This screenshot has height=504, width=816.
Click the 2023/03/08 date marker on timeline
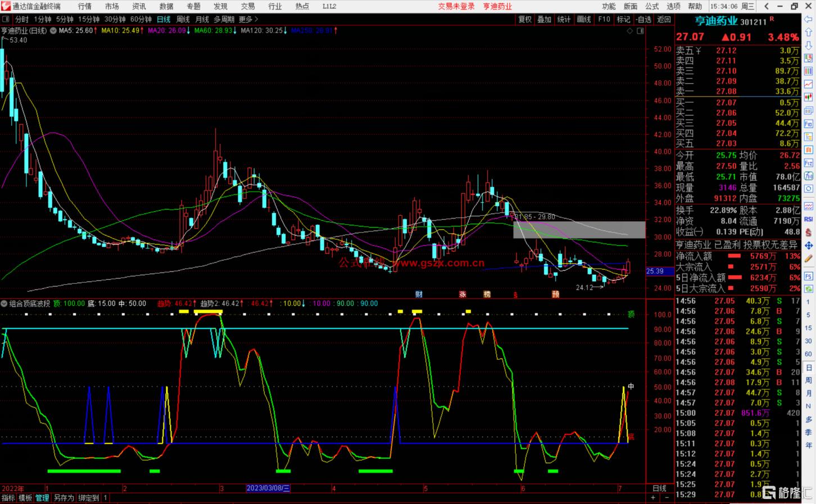coord(268,488)
